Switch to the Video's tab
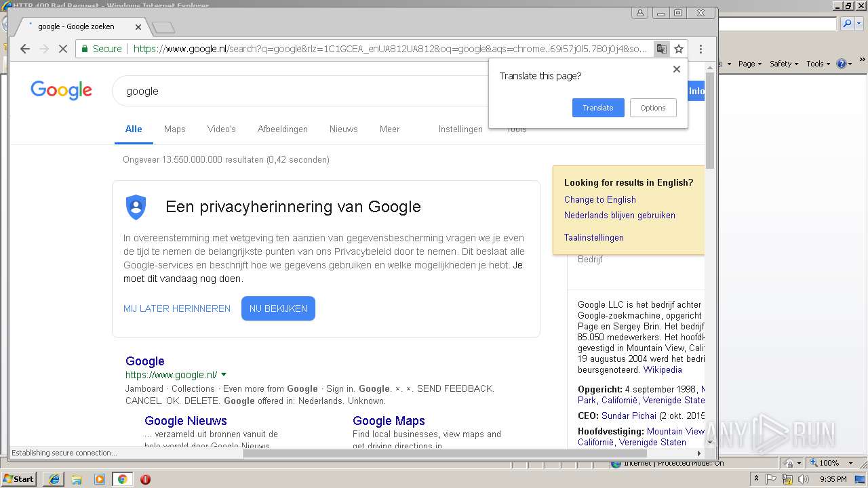The width and height of the screenshot is (868, 488). 222,129
